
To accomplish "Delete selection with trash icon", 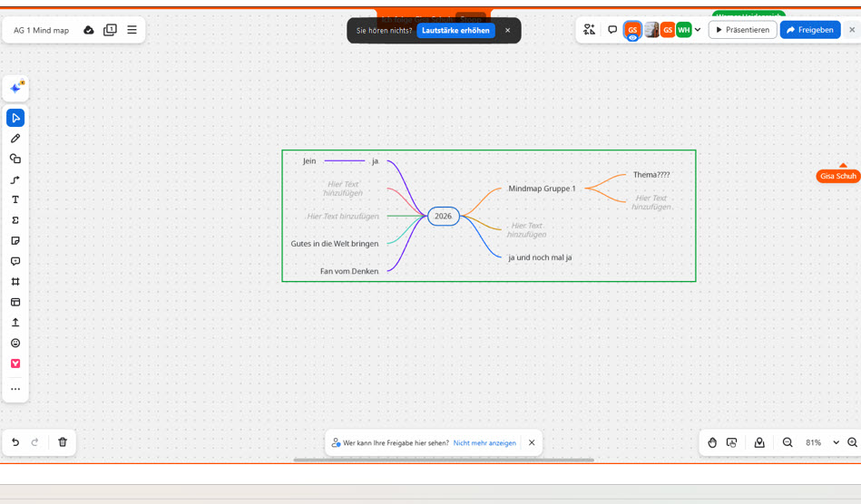I will click(63, 442).
